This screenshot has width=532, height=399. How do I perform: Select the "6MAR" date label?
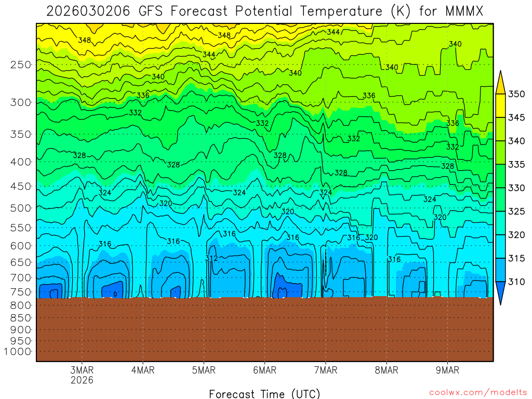[x=264, y=370]
